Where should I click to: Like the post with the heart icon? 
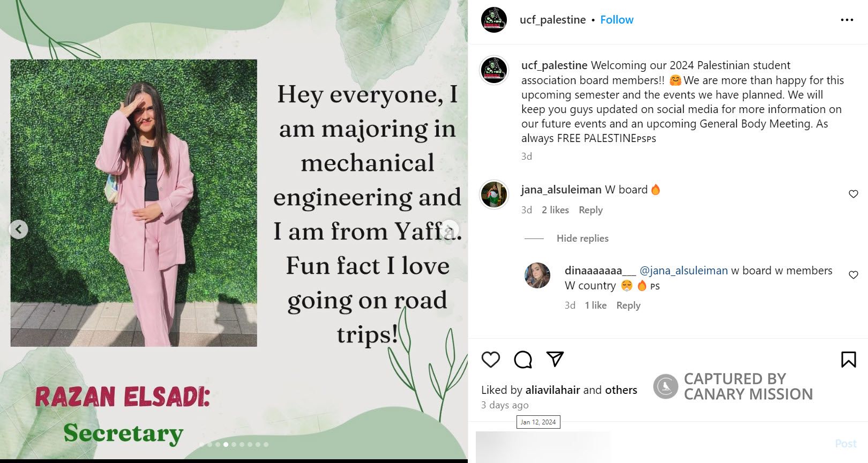tap(490, 360)
